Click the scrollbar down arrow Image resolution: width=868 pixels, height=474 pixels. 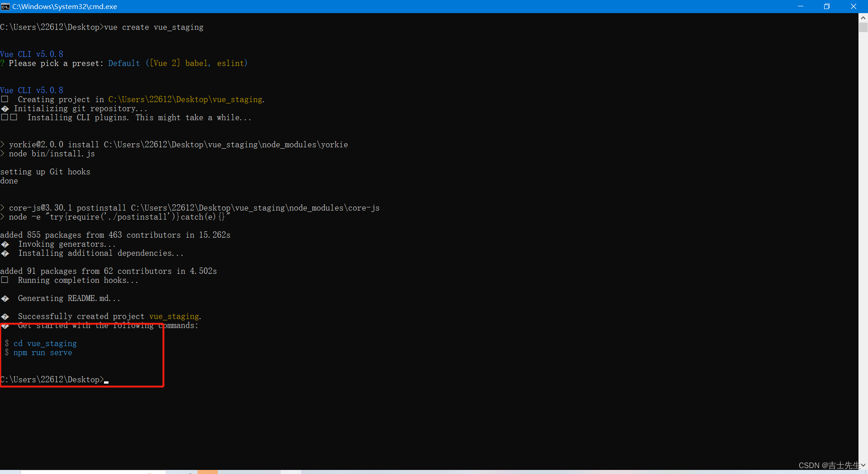tap(863, 465)
